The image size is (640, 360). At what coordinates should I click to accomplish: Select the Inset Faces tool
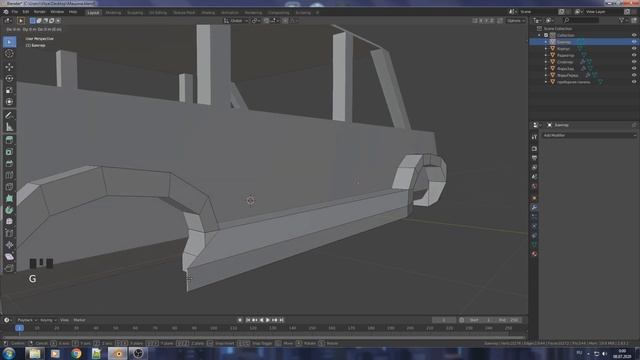point(9,152)
